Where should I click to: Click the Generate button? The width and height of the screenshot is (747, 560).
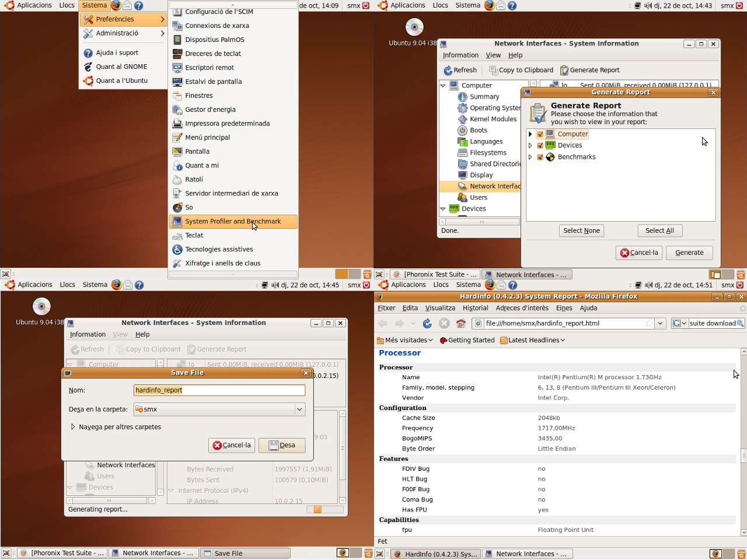[x=689, y=253]
